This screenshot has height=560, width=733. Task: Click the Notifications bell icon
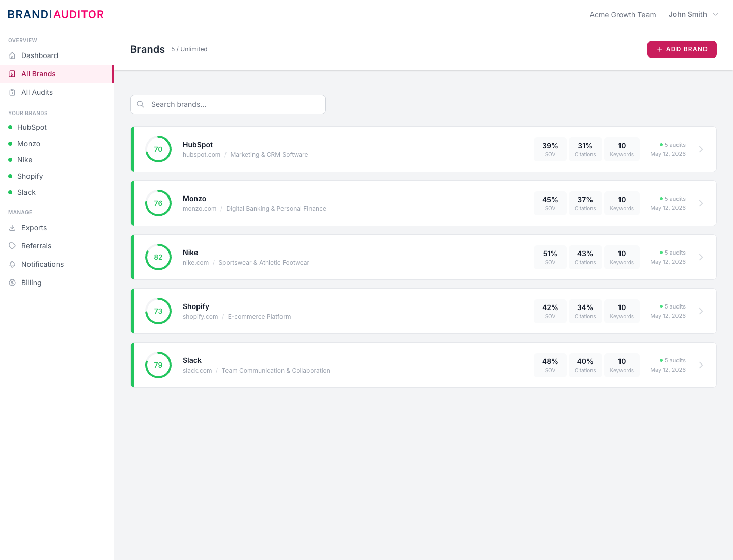pos(12,264)
